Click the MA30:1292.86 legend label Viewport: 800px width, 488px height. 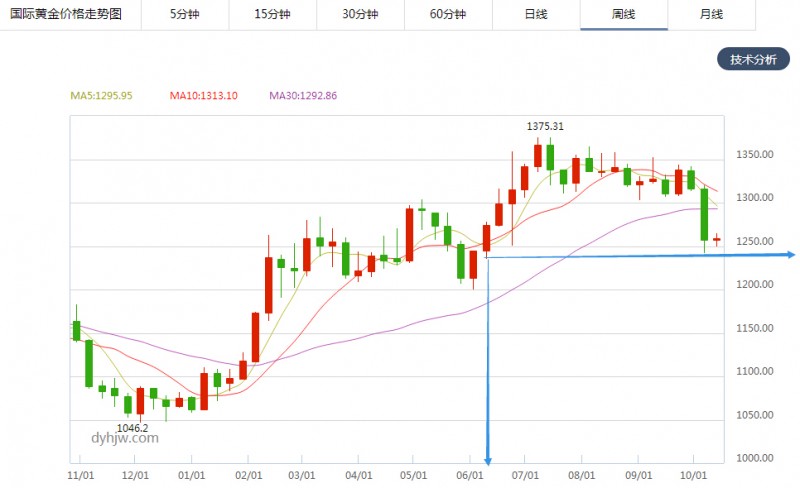point(303,96)
